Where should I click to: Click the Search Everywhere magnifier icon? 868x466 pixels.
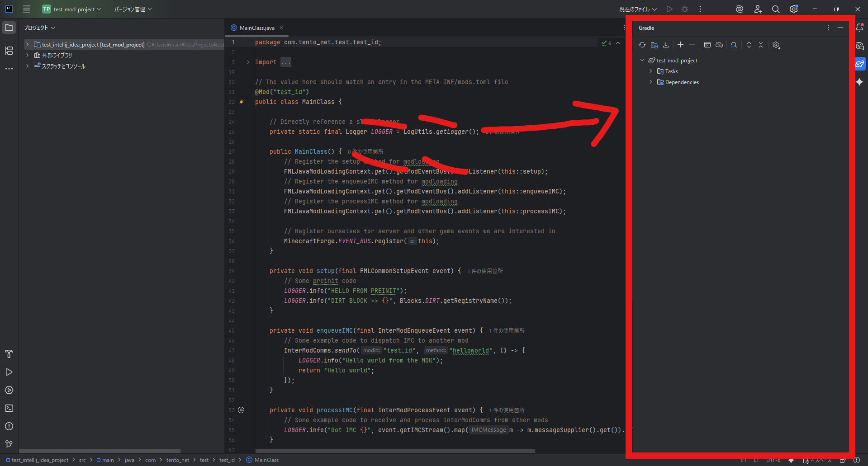coord(776,9)
